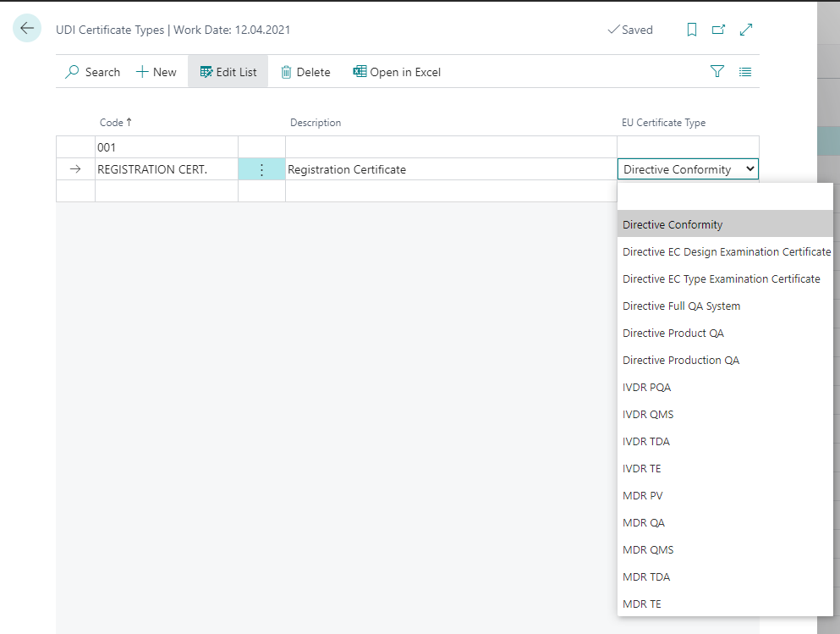
Task: Open page in new window icon
Action: (x=718, y=30)
